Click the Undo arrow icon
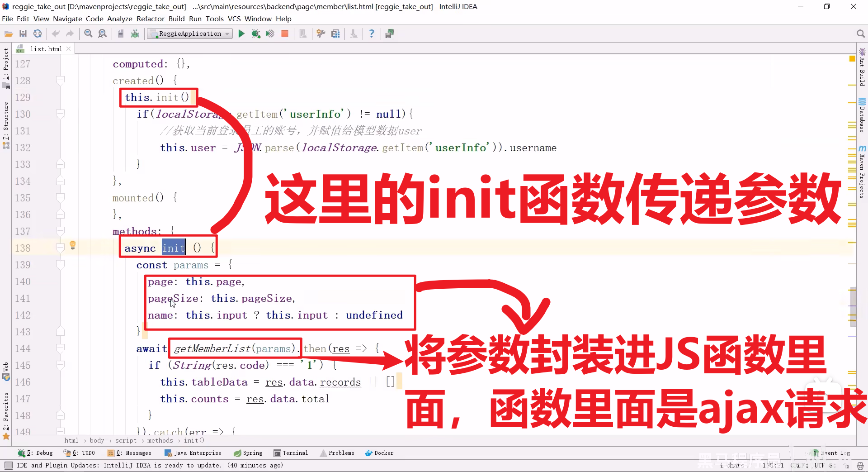Viewport: 868px width, 472px height. 56,34
